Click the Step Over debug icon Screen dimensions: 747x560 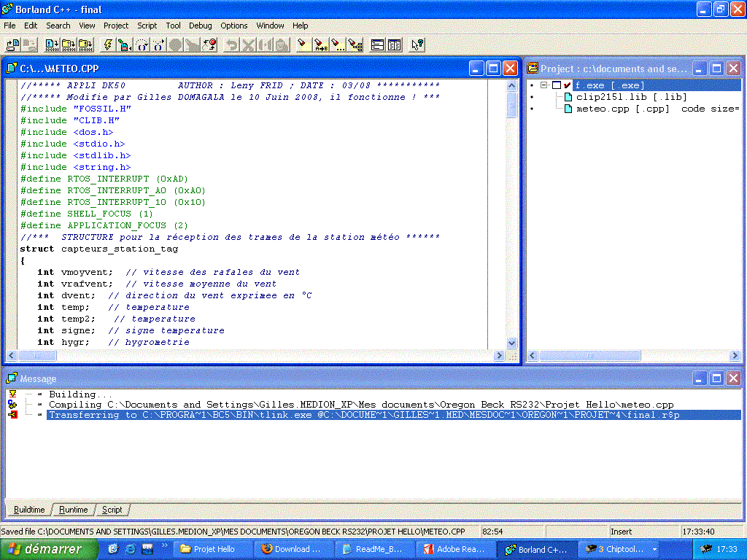tap(142, 44)
